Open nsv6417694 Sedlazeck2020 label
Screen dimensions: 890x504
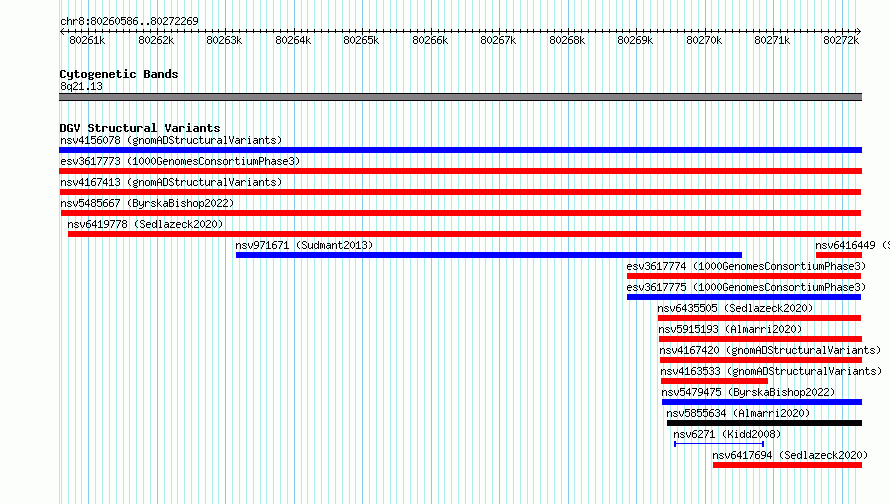[790, 455]
